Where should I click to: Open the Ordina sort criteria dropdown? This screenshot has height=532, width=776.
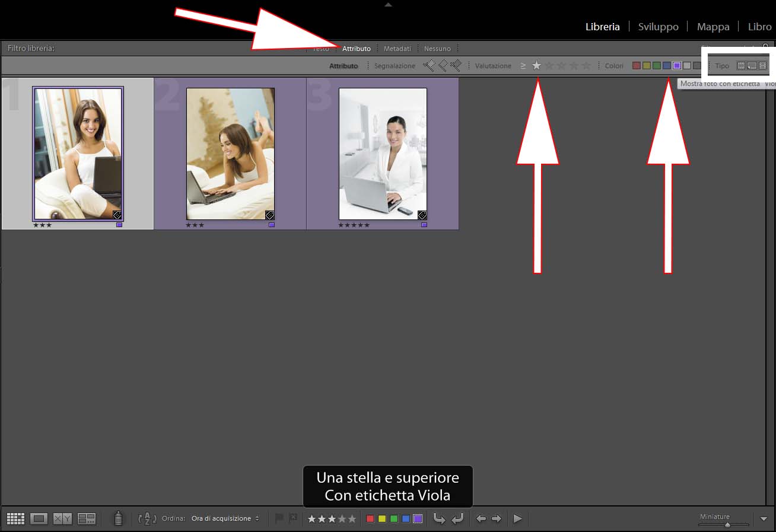(225, 518)
